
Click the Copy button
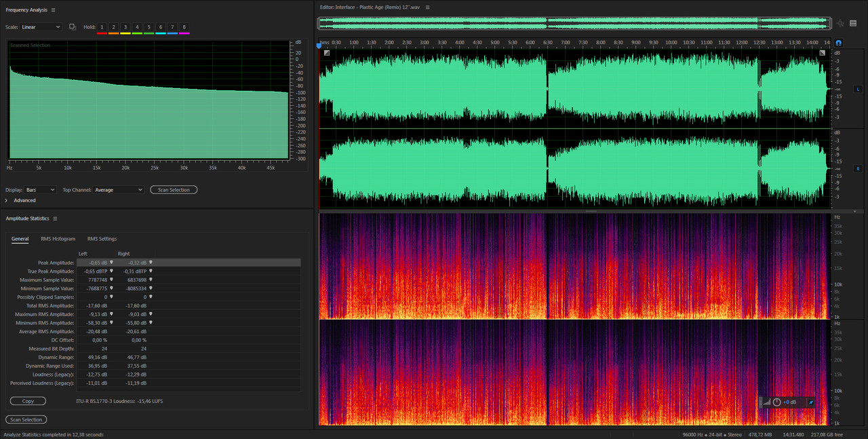pos(28,401)
